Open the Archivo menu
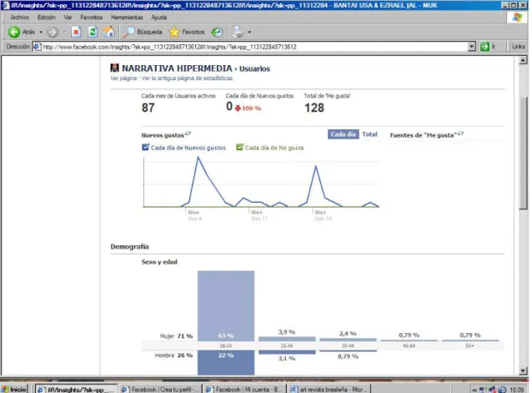The image size is (532, 393). (20, 18)
